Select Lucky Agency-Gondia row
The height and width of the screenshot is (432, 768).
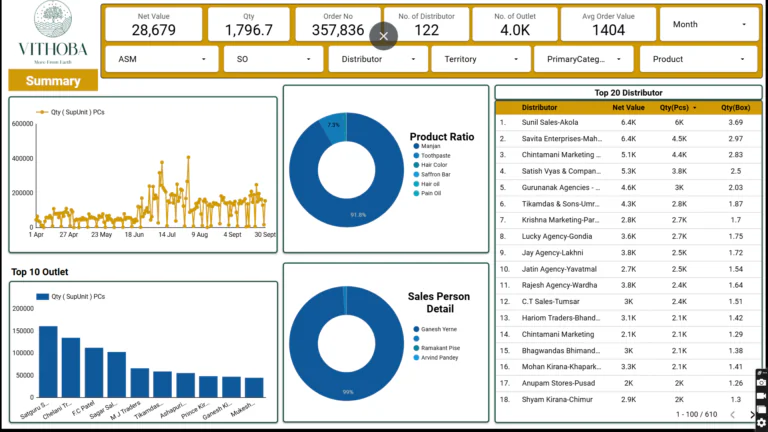point(628,236)
